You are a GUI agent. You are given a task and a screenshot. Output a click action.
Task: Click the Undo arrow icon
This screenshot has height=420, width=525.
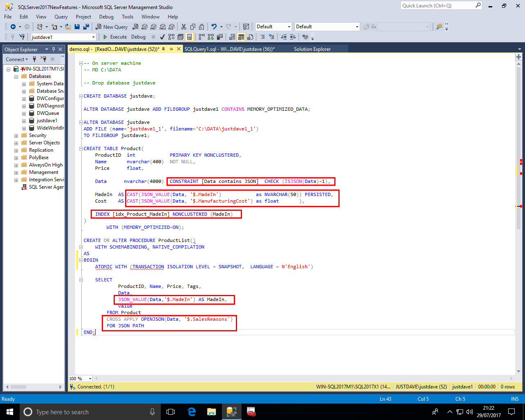pyautogui.click(x=214, y=27)
